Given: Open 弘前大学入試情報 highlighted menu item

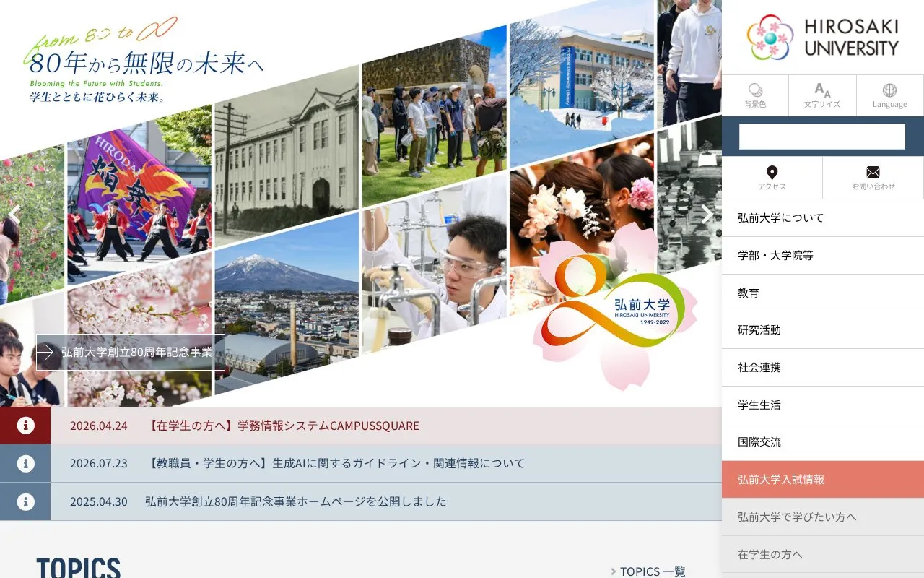Looking at the screenshot, I should point(823,479).
